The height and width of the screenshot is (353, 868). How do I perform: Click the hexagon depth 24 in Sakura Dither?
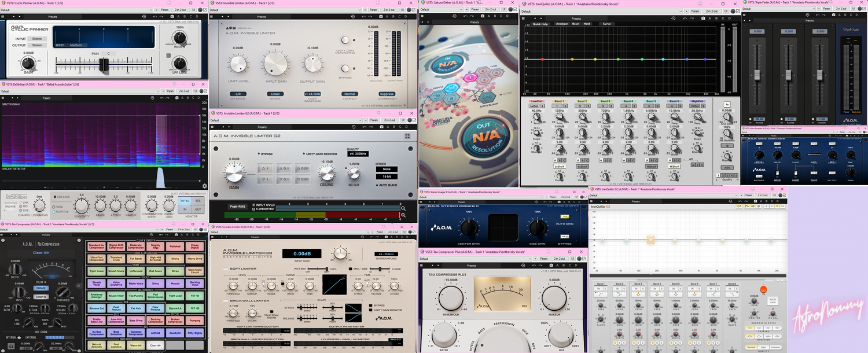451,87
